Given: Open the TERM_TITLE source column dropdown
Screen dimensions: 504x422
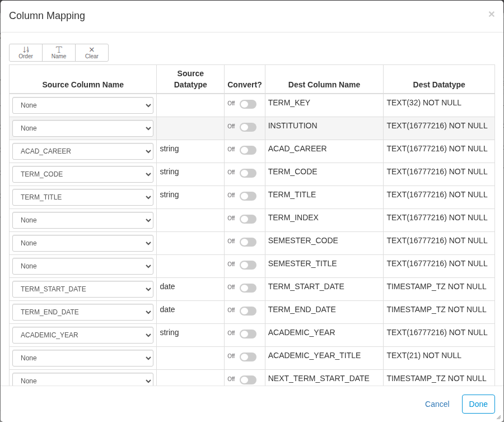Looking at the screenshot, I should tap(83, 197).
